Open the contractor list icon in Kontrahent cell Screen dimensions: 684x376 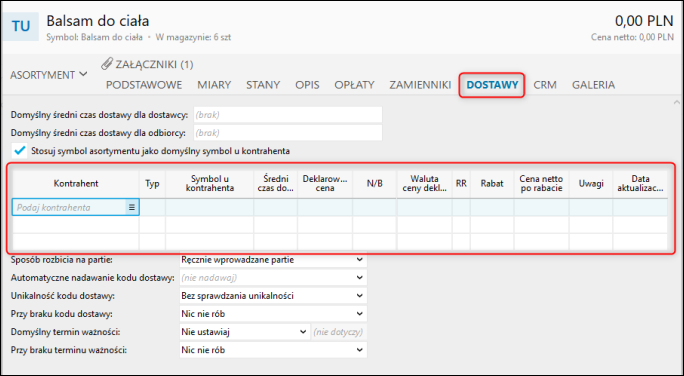pos(132,208)
